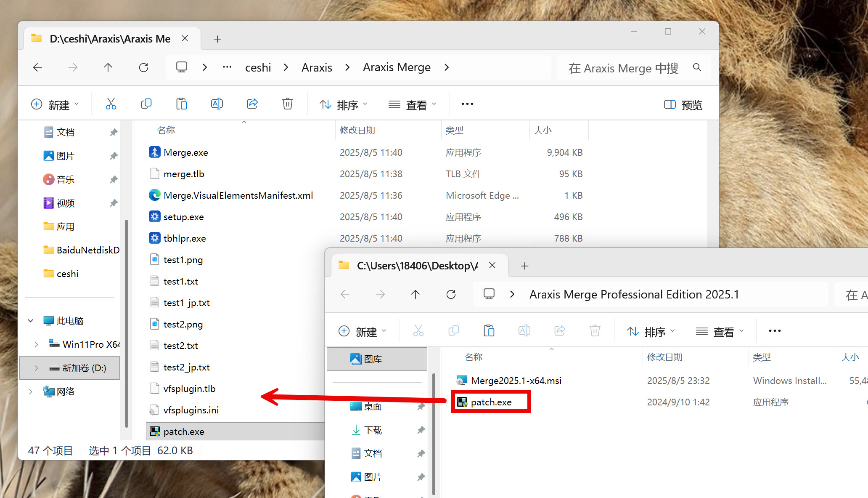Click the 新建 new button in back window
This screenshot has width=868, height=498.
point(55,105)
